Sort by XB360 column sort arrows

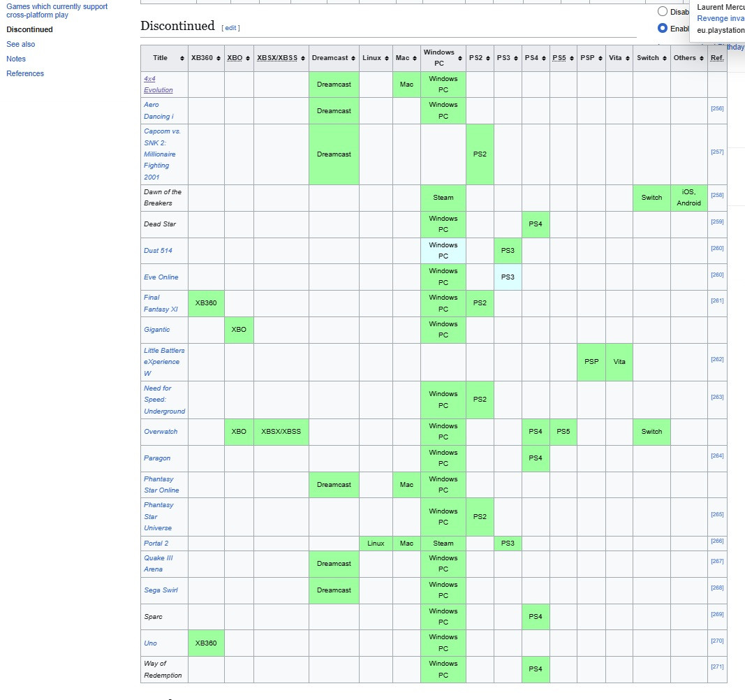point(219,58)
